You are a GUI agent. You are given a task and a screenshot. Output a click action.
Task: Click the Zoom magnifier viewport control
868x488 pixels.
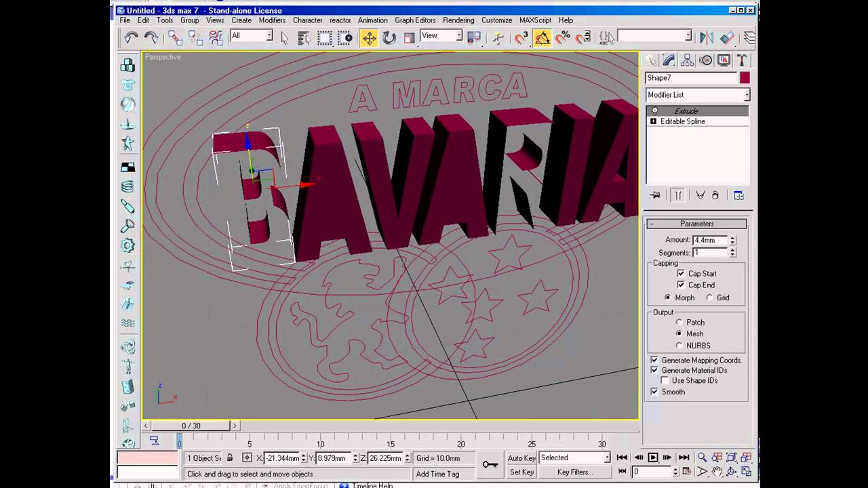point(702,457)
